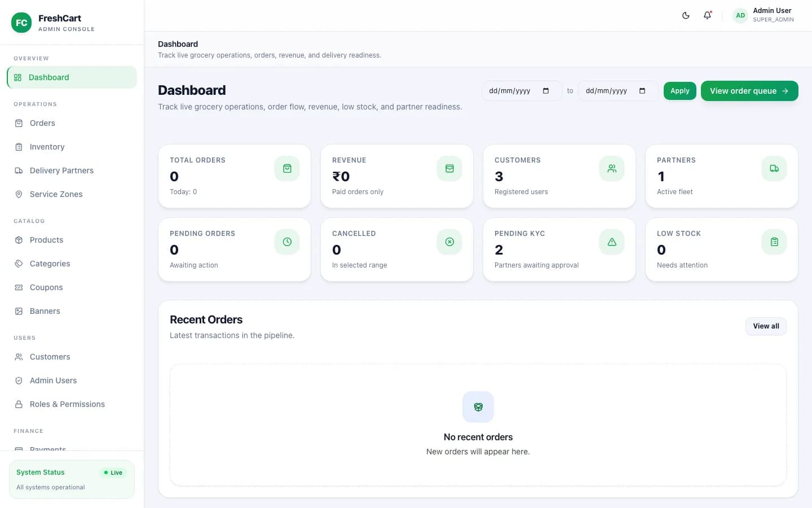Click the Inventory clipboard icon in sidebar
Screen dimensions: 812x508
click(19, 147)
